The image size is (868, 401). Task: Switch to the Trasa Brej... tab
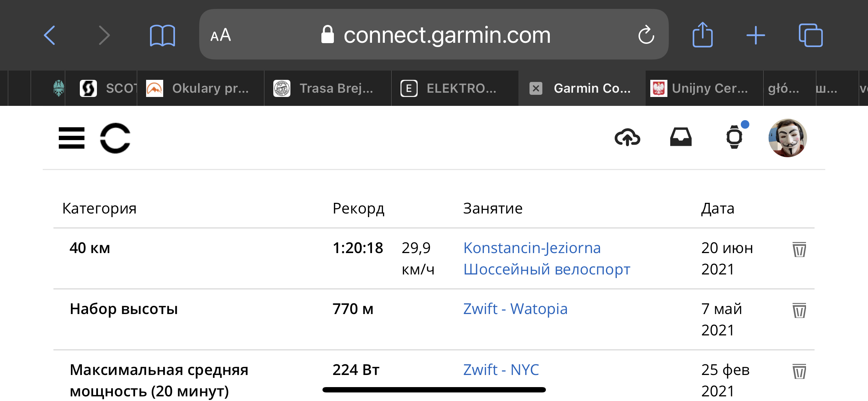pyautogui.click(x=328, y=88)
